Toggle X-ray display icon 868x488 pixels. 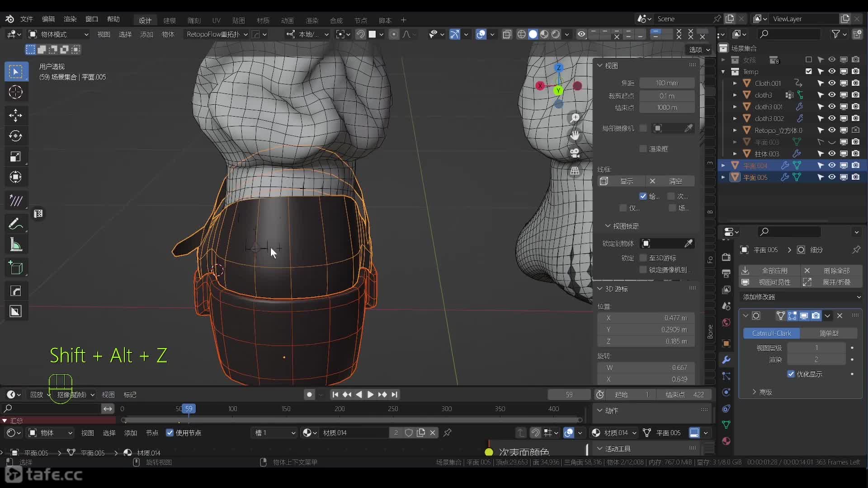[x=507, y=34]
